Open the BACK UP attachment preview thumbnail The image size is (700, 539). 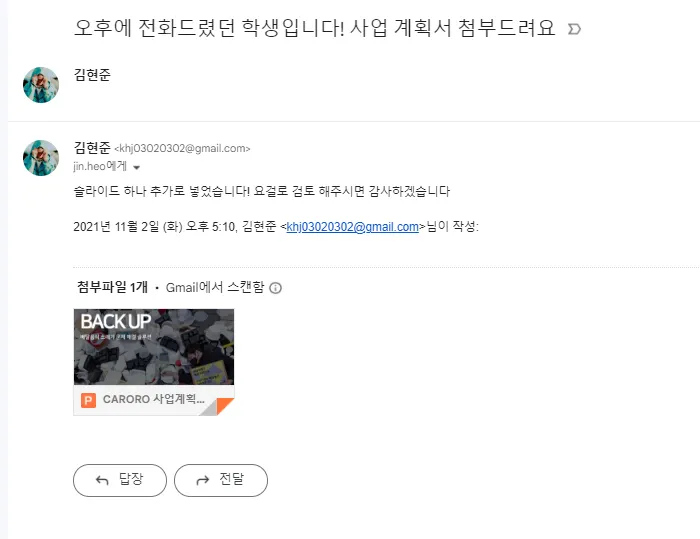tap(154, 347)
